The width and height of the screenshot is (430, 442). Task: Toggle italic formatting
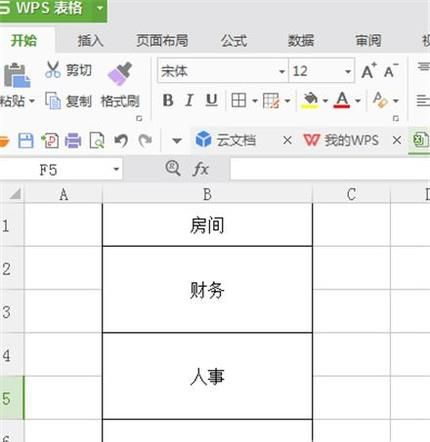[189, 100]
